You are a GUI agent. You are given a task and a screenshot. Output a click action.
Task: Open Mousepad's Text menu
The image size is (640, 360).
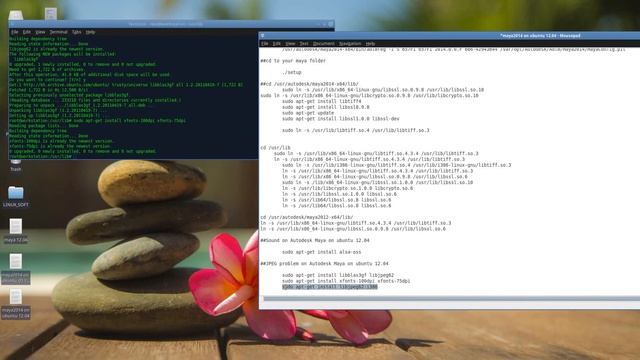click(x=304, y=43)
